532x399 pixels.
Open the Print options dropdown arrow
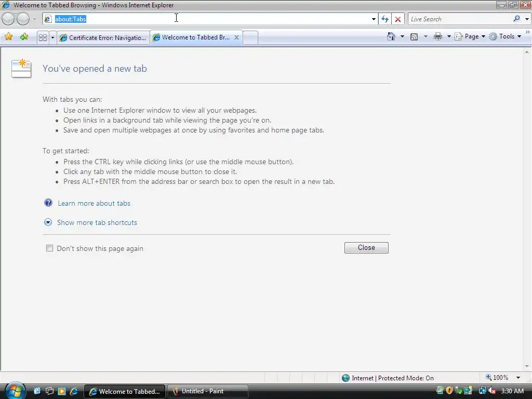[448, 36]
